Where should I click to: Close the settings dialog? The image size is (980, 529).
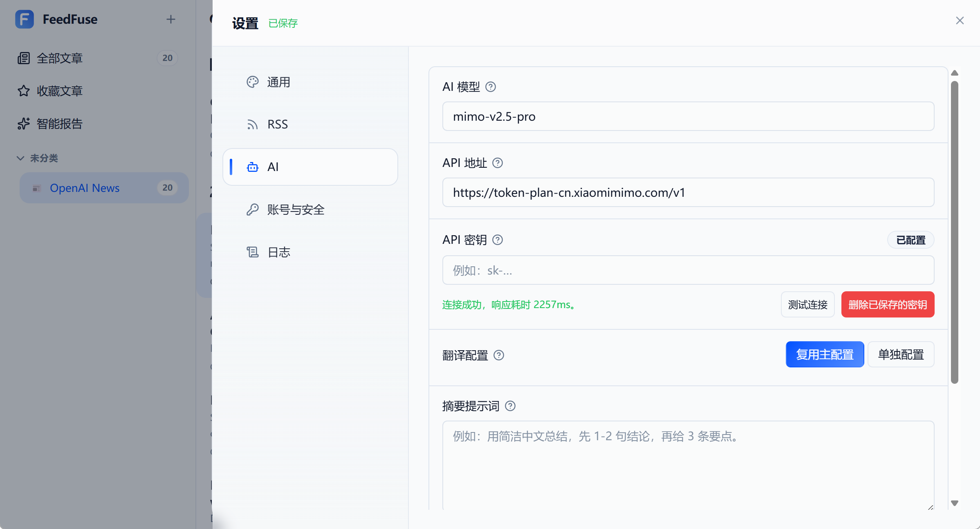960,20
